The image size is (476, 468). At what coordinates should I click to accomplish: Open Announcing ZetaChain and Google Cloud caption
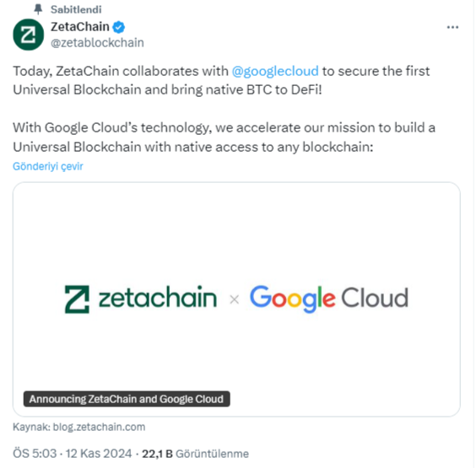tap(127, 399)
